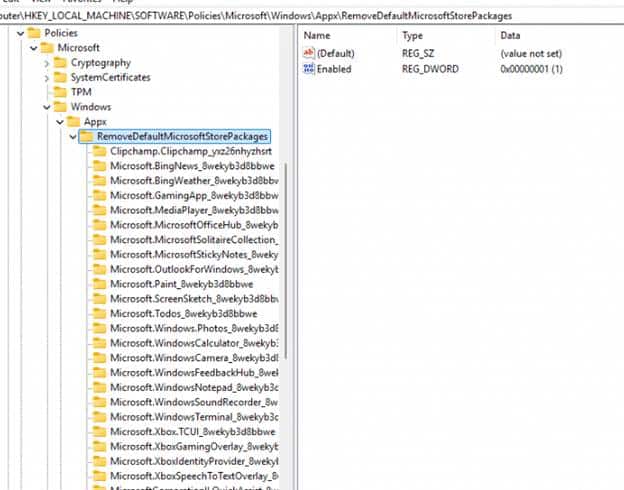Select the Microsoft.WindowsCamera key
The width and height of the screenshot is (624, 490).
194,358
